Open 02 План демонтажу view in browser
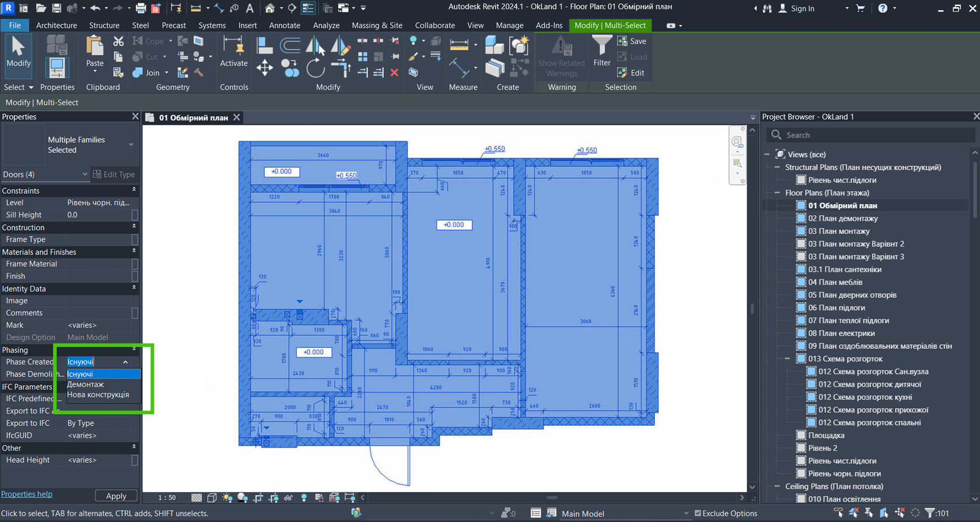Screen dimensions: 980x522 pyautogui.click(x=842, y=219)
